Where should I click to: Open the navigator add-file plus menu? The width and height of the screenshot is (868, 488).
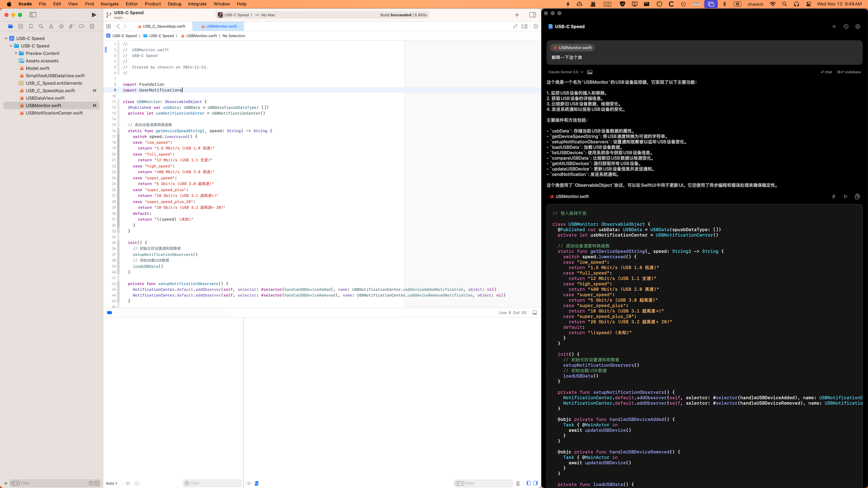point(6,483)
